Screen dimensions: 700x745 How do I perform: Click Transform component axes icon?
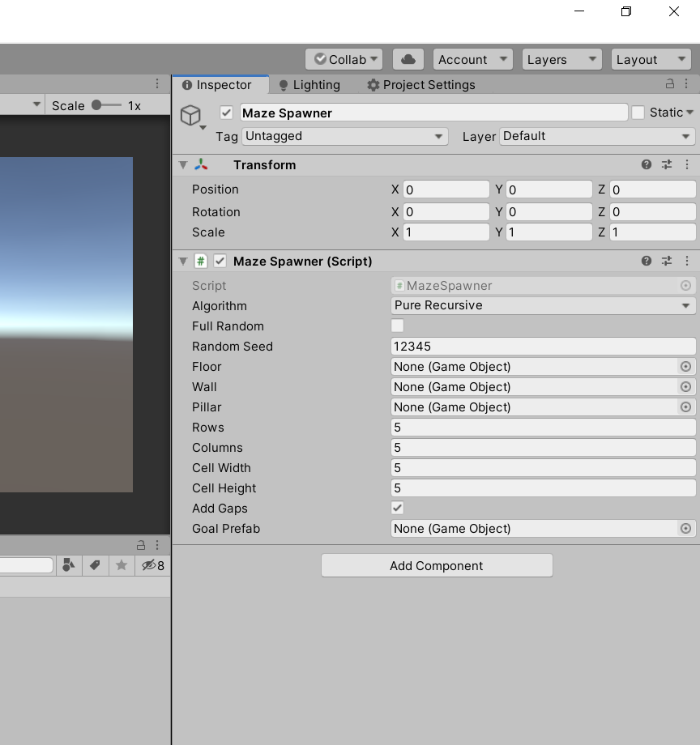tap(201, 164)
